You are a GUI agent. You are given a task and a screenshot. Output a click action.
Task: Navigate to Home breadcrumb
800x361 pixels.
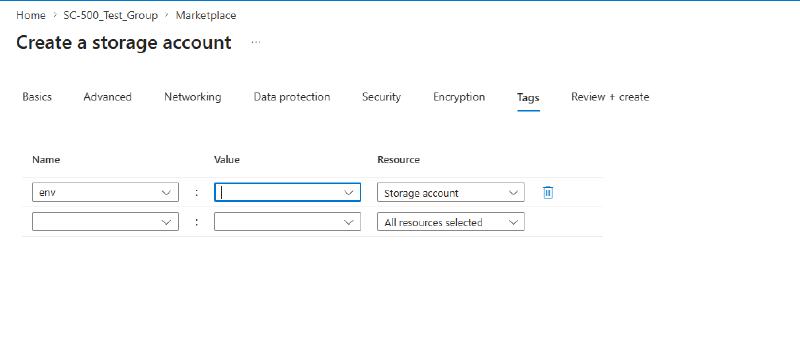point(31,15)
